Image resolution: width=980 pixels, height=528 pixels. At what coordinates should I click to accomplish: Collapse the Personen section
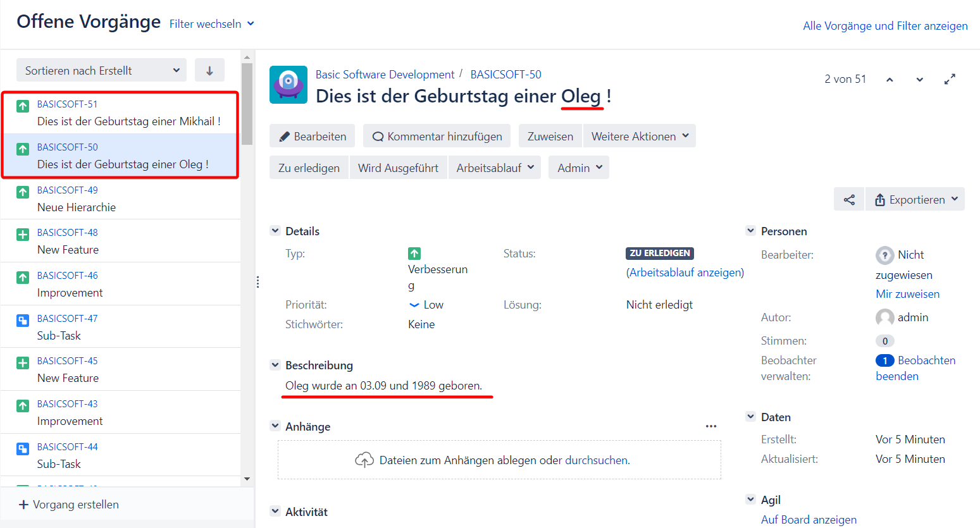tap(750, 231)
